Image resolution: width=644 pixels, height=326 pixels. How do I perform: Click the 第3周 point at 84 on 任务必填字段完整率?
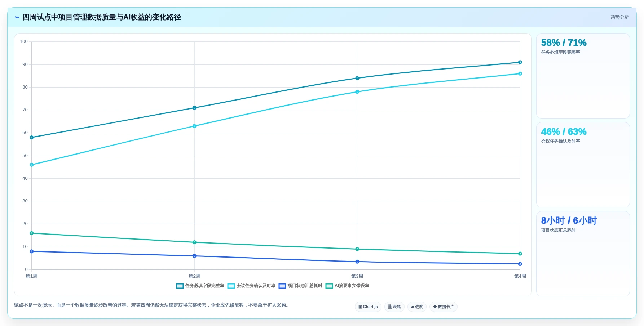[357, 78]
